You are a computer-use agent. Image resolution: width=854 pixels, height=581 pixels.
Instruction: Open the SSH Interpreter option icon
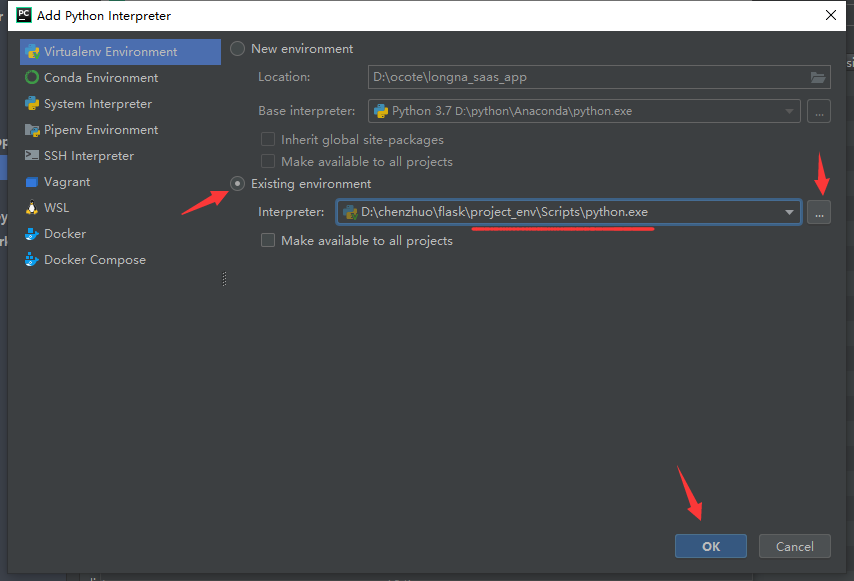click(x=32, y=156)
